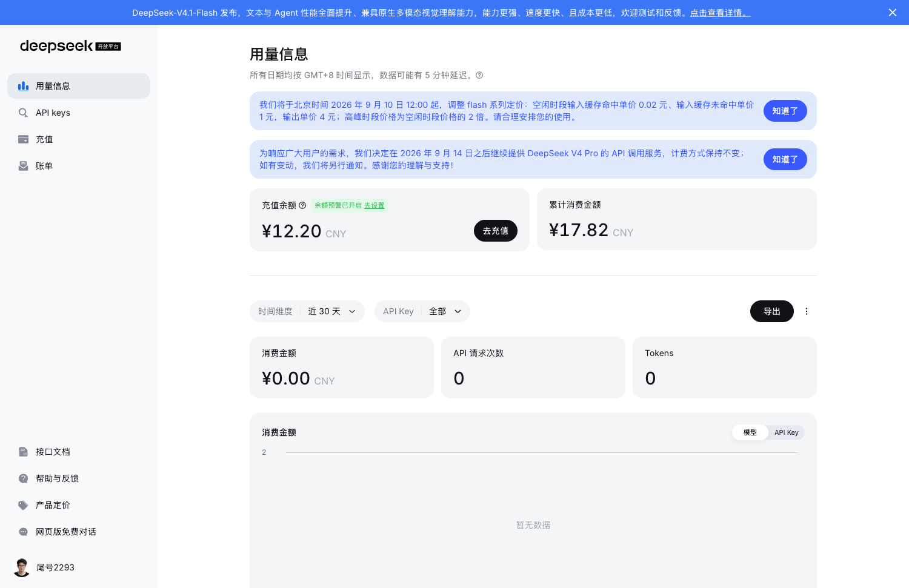Click the help icon next to 充值余额
This screenshot has width=909, height=588.
[x=302, y=205]
